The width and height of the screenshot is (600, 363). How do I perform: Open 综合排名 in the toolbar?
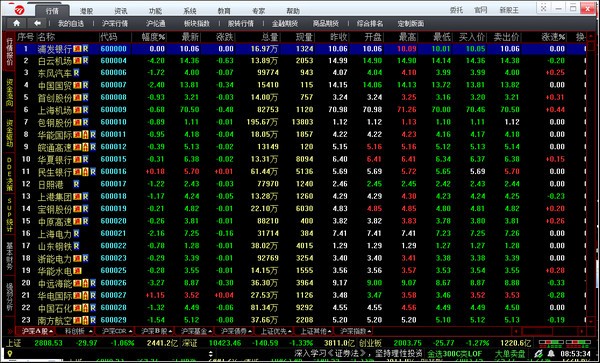(370, 24)
